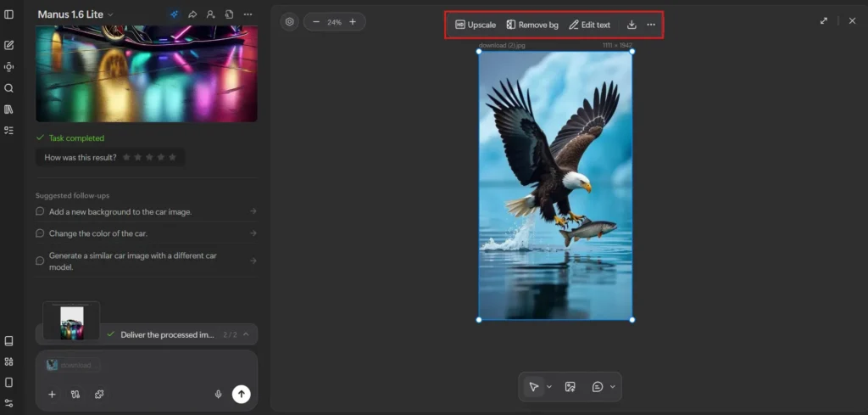The image size is (868, 415).
Task: Open the Manus 1.6 Lite model dropdown
Action: [x=75, y=14]
